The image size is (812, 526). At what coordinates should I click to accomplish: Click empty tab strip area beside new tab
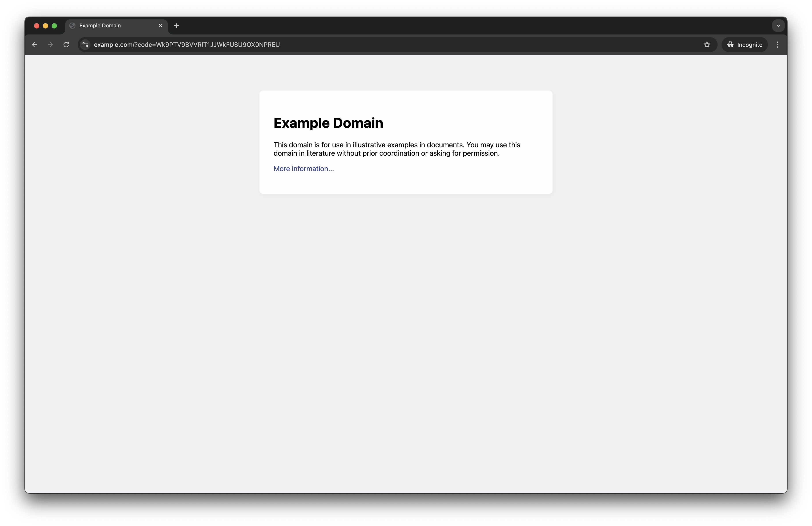(474, 26)
